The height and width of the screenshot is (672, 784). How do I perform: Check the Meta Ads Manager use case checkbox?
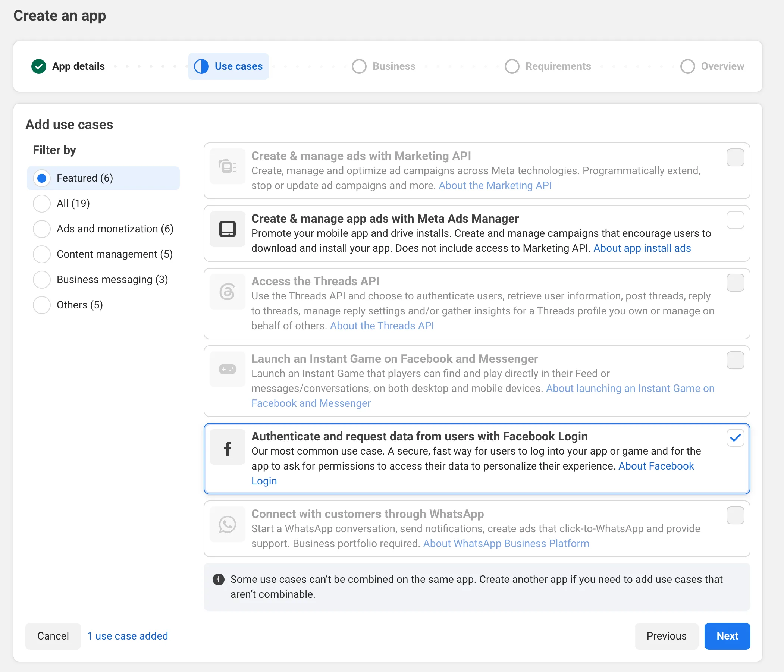(735, 220)
